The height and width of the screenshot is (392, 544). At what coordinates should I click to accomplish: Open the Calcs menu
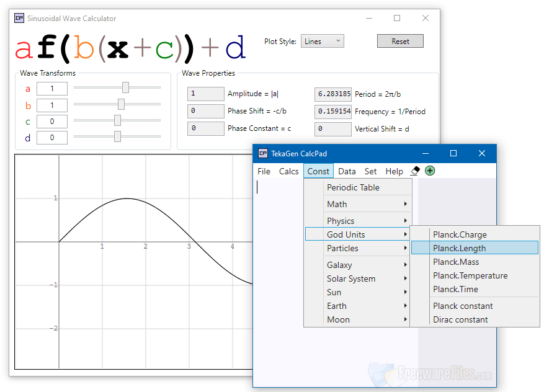click(288, 171)
